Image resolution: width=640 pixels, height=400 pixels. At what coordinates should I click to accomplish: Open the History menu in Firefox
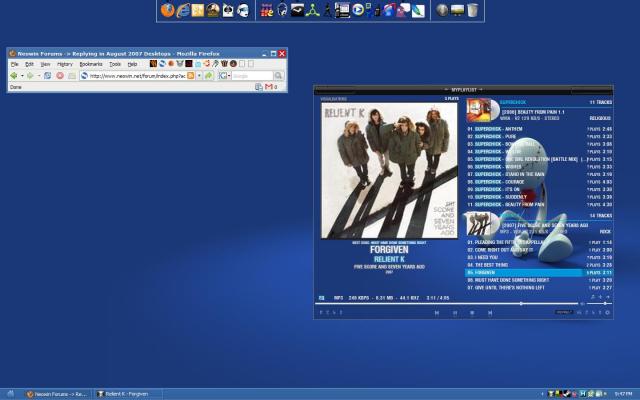click(64, 64)
